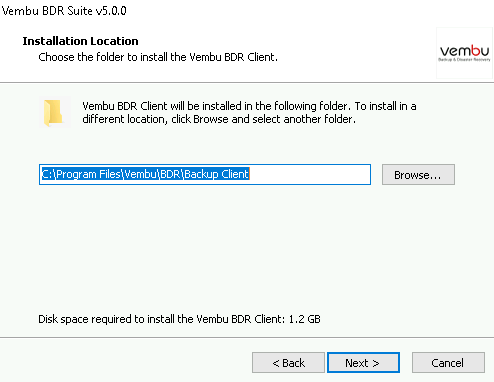Continue with the Next > button
This screenshot has width=494, height=382.
tap(363, 363)
